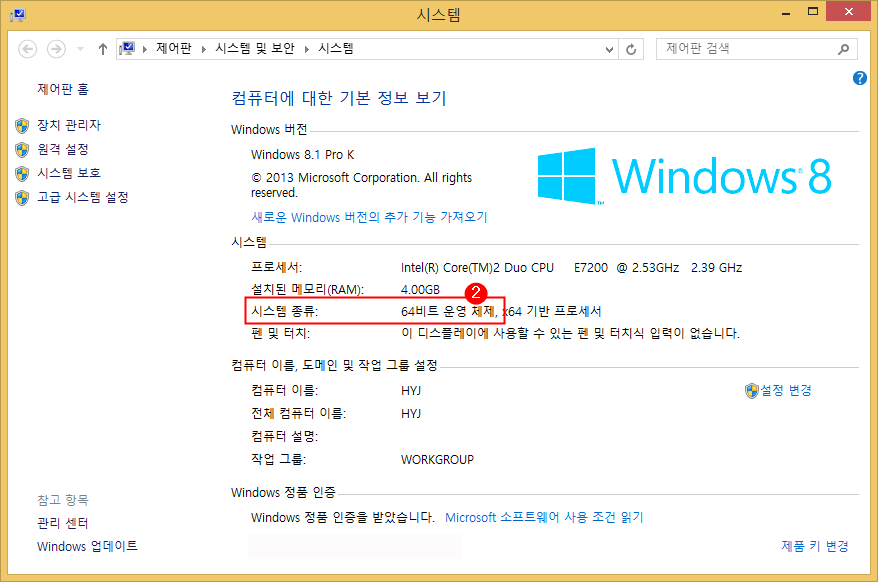
Task: Click the shield icon beside 고급 시스템 설정
Action: 22,198
